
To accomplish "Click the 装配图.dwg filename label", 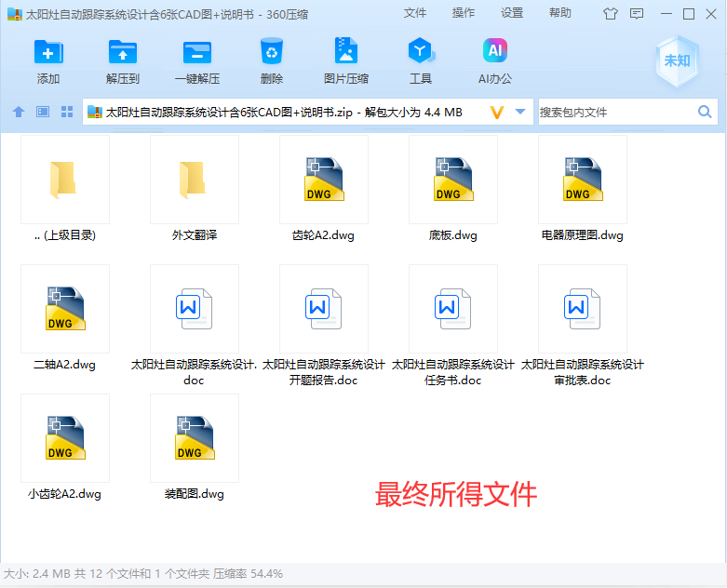I will (195, 494).
